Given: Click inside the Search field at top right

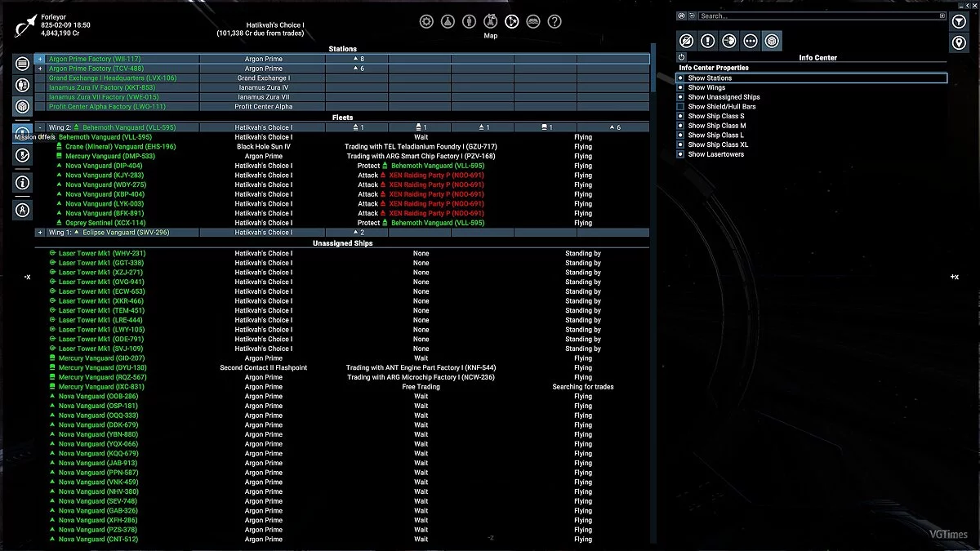Looking at the screenshot, I should 817,15.
